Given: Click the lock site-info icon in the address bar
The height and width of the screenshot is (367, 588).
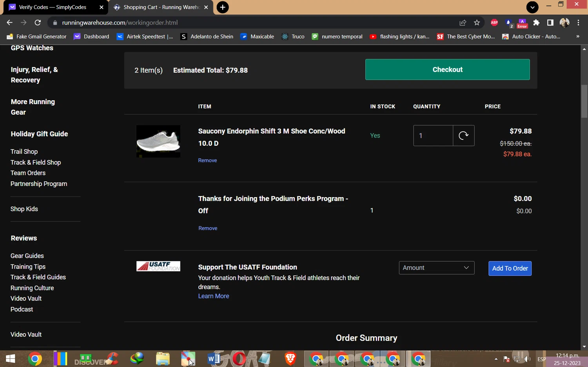Looking at the screenshot, I should 55,23.
